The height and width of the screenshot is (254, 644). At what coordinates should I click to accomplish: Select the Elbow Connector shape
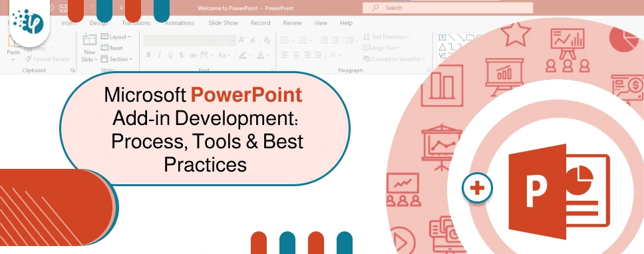point(452,47)
